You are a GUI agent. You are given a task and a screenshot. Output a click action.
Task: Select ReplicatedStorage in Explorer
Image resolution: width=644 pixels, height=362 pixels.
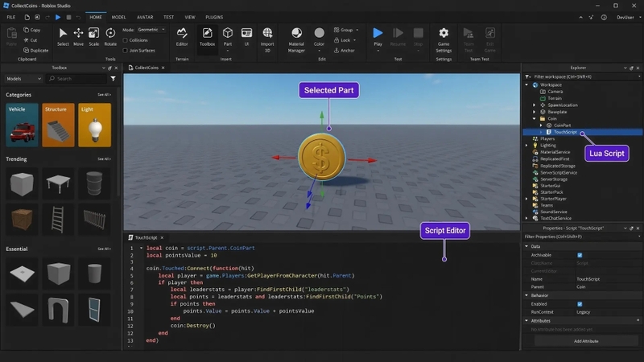click(557, 166)
